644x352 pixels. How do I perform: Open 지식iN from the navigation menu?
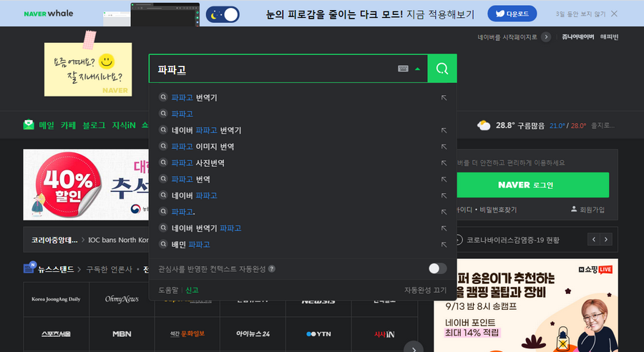pyautogui.click(x=124, y=125)
